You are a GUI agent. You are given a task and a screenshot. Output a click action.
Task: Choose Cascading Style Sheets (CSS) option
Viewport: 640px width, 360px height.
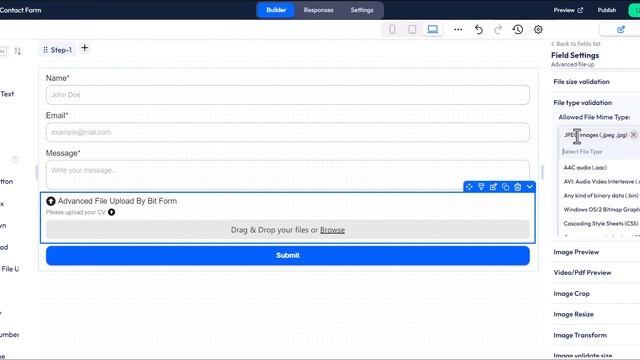601,224
